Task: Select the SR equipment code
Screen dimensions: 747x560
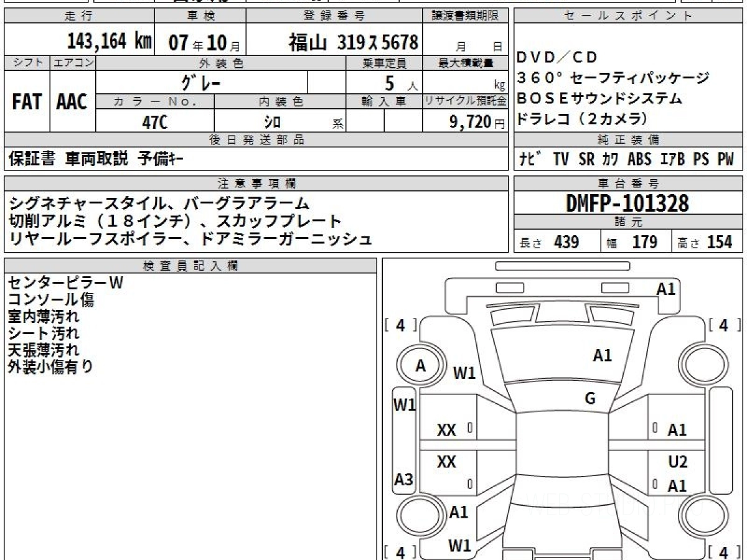Action: pos(586,159)
